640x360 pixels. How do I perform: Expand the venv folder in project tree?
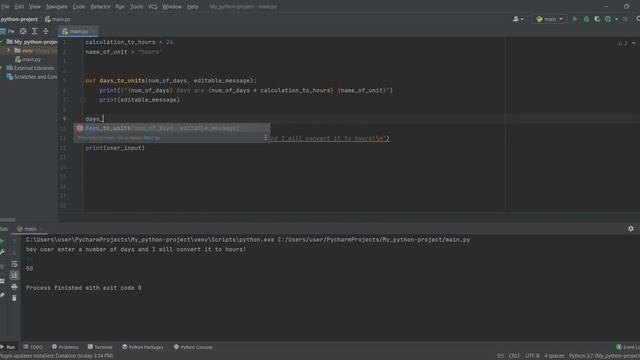click(8, 50)
